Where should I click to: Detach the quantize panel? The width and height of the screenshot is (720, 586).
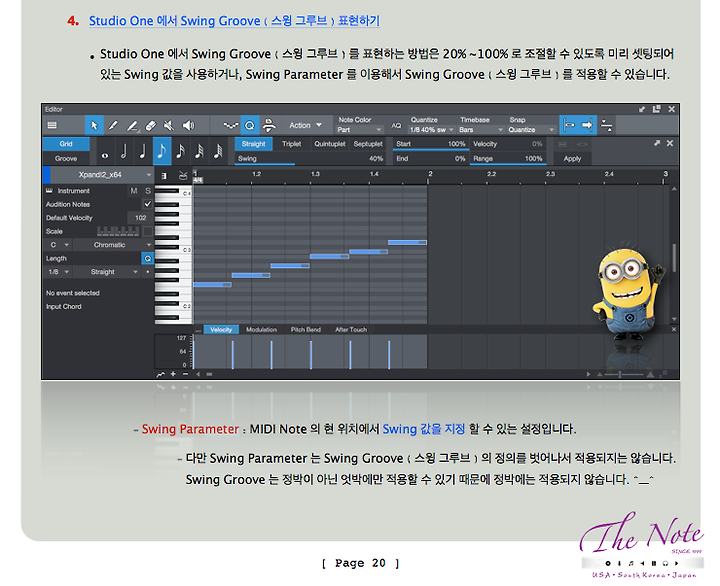click(657, 144)
